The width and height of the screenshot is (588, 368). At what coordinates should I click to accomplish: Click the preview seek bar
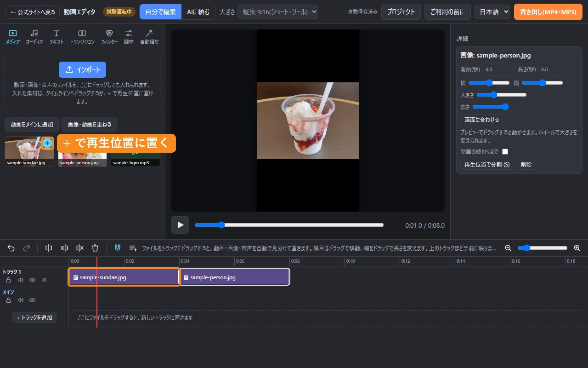point(289,225)
